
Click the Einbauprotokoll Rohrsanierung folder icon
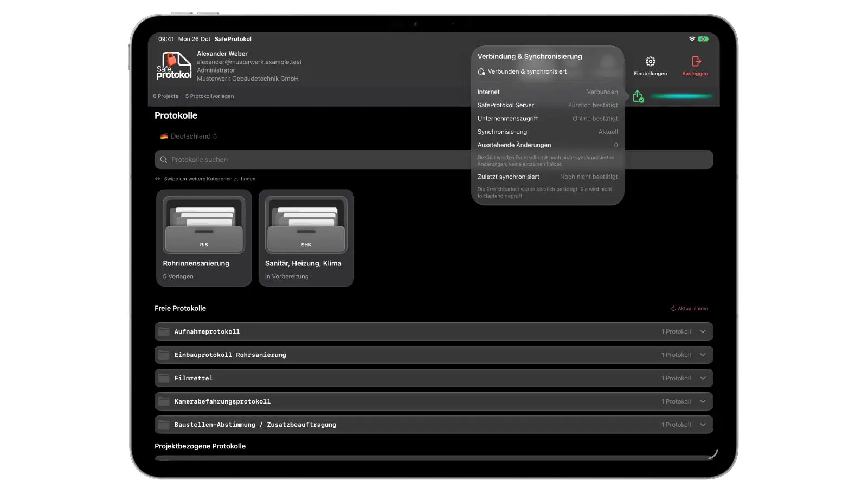(164, 355)
